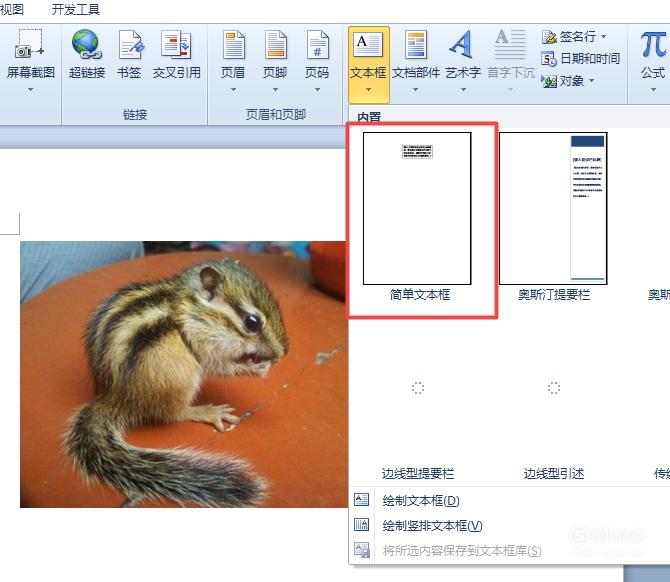Open the 视图 ribbon tab
Viewport: 670px width, 582px height.
click(x=12, y=9)
